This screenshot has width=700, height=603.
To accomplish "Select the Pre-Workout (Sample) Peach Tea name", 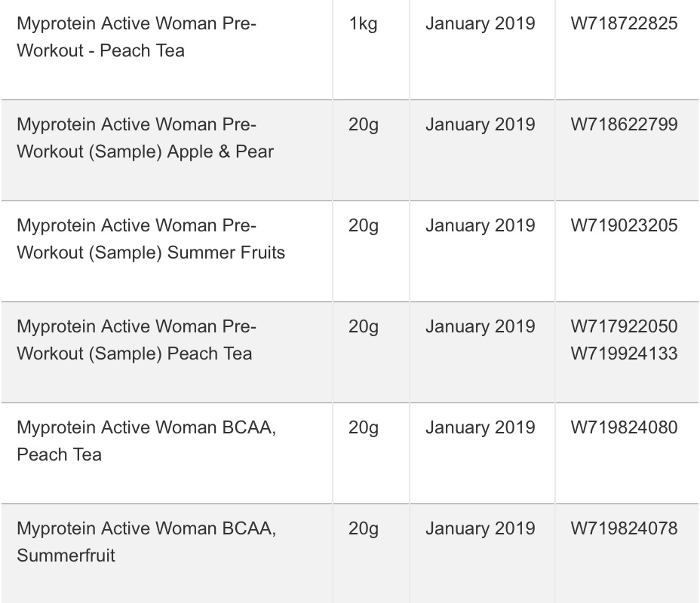I will click(x=137, y=340).
